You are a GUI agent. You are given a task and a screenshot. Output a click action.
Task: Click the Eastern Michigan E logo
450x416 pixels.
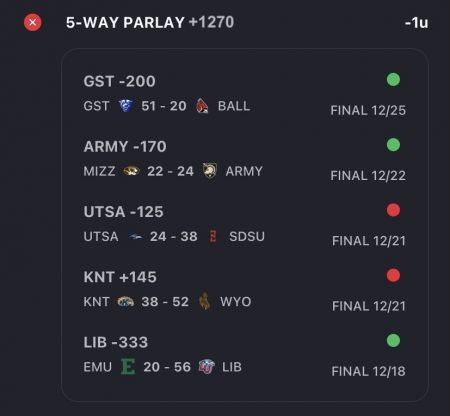pos(128,367)
